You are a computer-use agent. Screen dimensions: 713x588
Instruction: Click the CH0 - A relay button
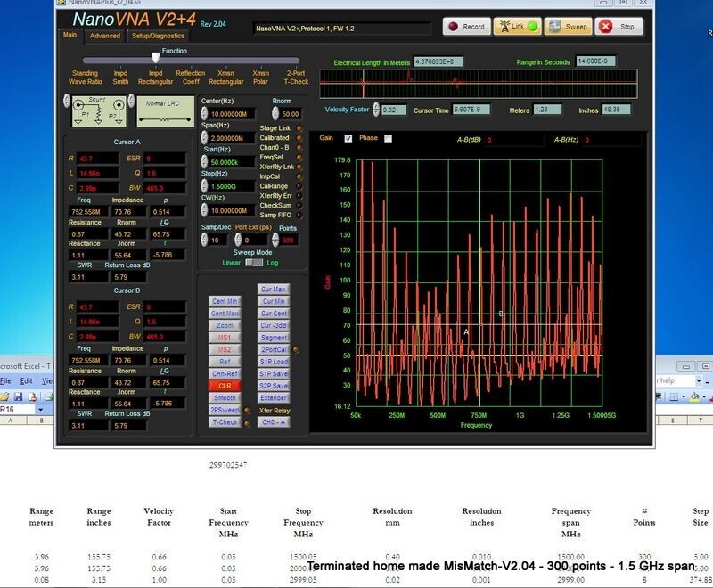point(274,422)
